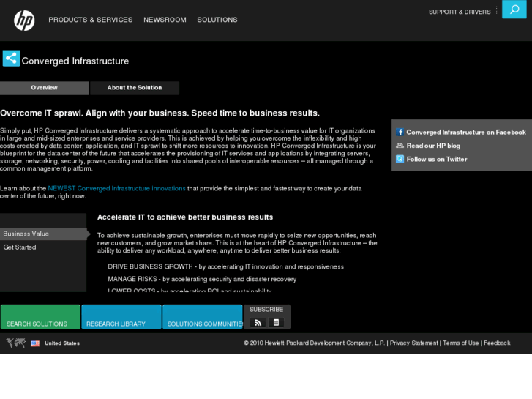Click the Solutions Communities button
532x399 pixels.
click(x=203, y=317)
